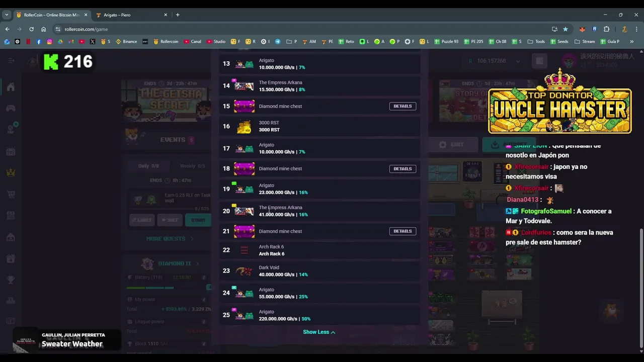
Task: View Details for reward 18 Diamond mine chest
Action: pyautogui.click(x=403, y=169)
